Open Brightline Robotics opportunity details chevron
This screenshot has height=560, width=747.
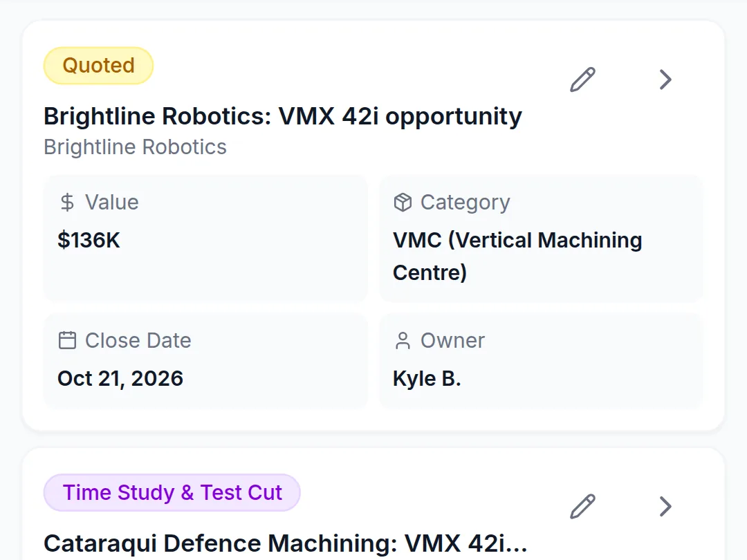click(x=665, y=80)
